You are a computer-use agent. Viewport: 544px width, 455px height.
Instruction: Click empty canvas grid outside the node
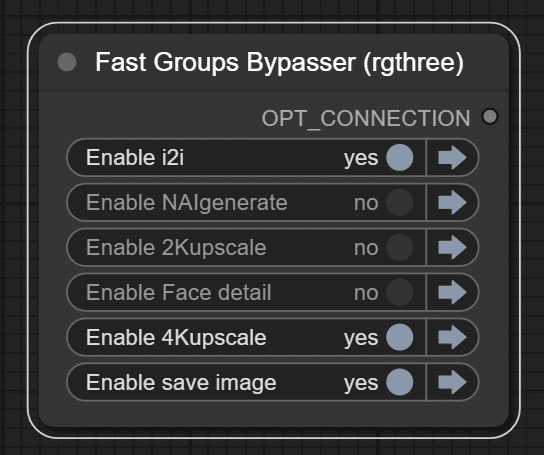point(272,447)
